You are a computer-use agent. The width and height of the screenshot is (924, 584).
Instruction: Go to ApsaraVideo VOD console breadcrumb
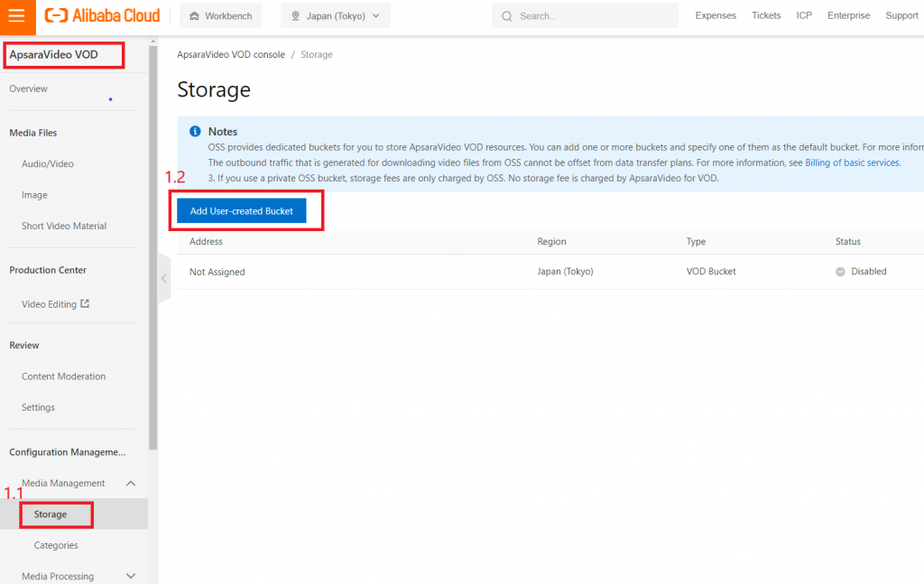click(231, 54)
